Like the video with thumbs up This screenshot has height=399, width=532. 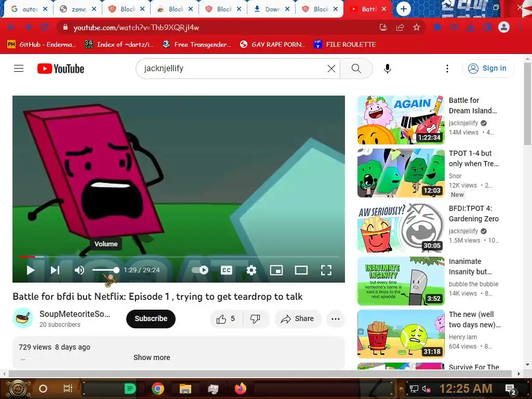pyautogui.click(x=227, y=318)
